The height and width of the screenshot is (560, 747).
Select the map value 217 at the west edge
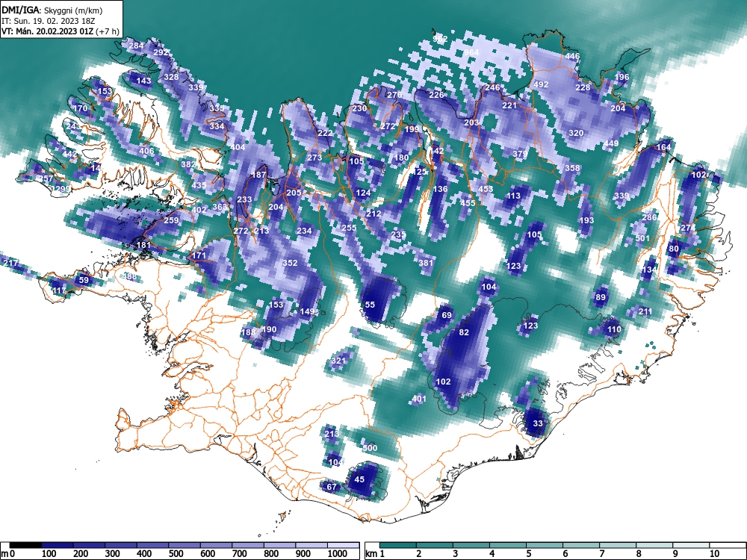point(10,263)
